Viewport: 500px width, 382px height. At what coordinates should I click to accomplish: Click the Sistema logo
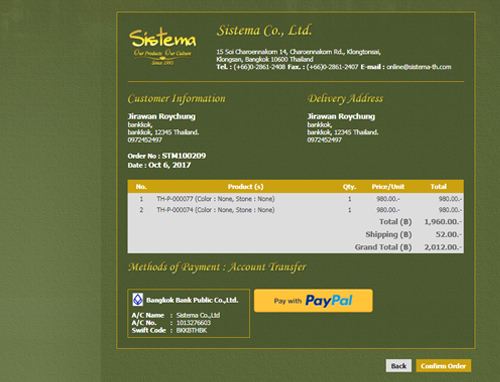pyautogui.click(x=163, y=46)
